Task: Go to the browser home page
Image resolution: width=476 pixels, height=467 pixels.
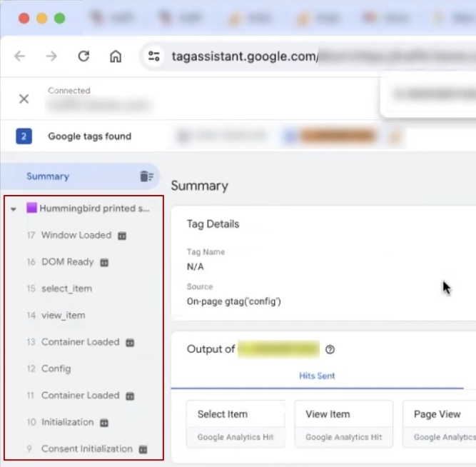Action: pos(116,56)
